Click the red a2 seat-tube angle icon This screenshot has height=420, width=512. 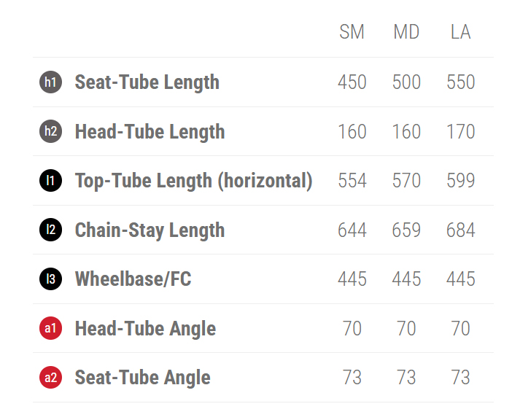(50, 378)
